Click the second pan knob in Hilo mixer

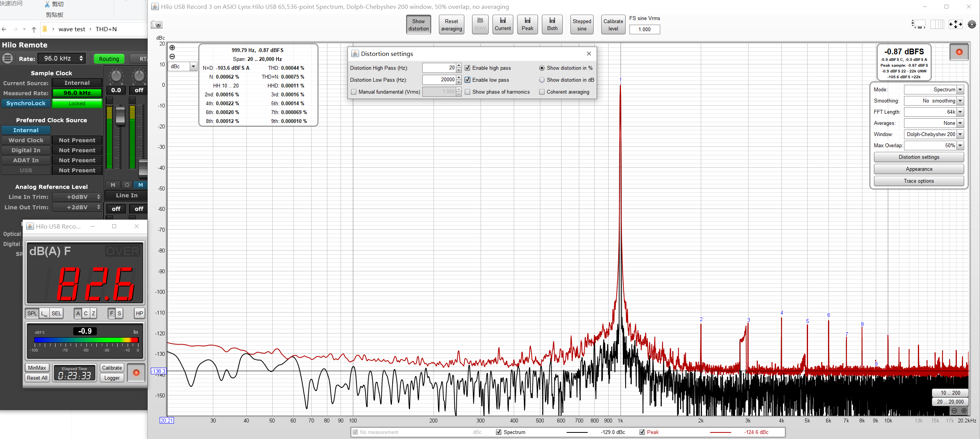point(139,76)
